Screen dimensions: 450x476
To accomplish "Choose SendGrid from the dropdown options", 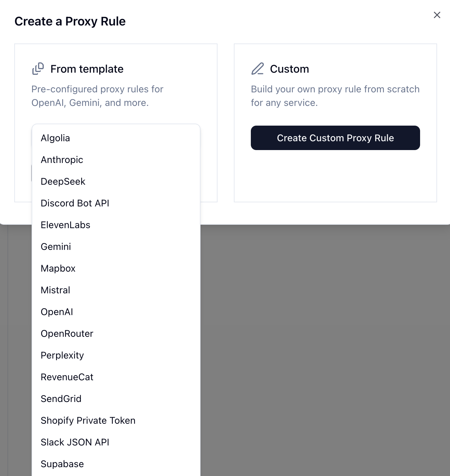I will [x=61, y=399].
